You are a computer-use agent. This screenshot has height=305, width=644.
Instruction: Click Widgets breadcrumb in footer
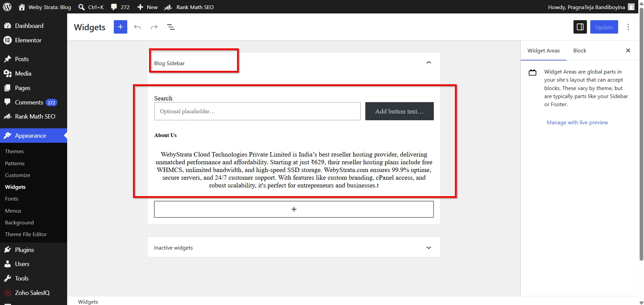(x=88, y=302)
